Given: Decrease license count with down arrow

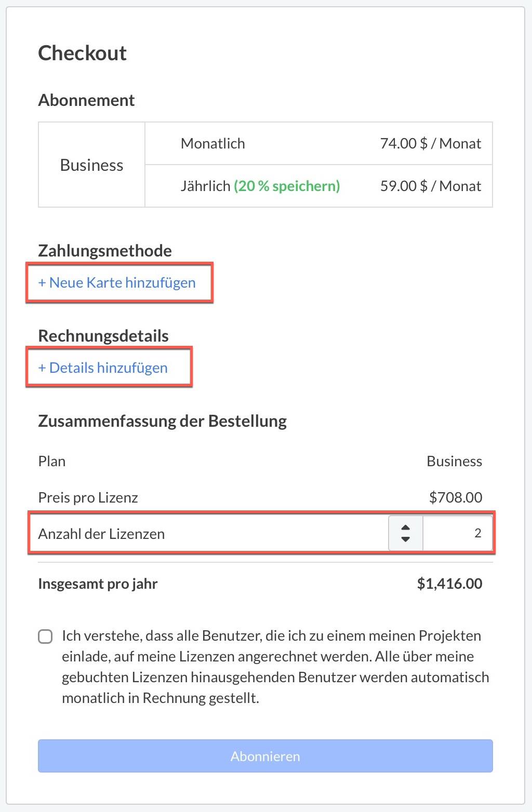Looking at the screenshot, I should coord(406,539).
